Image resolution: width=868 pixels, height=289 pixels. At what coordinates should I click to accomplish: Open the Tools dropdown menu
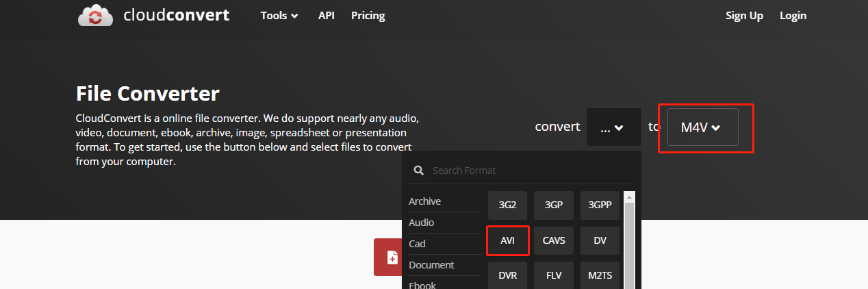pyautogui.click(x=279, y=15)
